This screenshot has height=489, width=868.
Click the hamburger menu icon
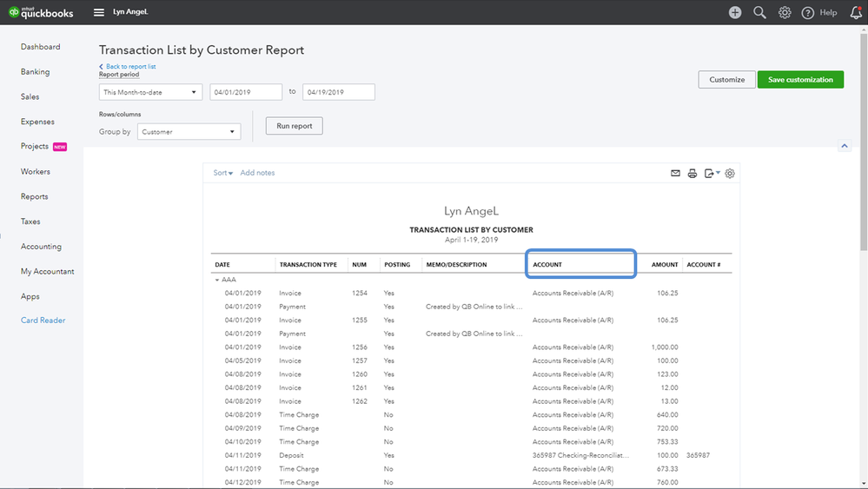(98, 12)
